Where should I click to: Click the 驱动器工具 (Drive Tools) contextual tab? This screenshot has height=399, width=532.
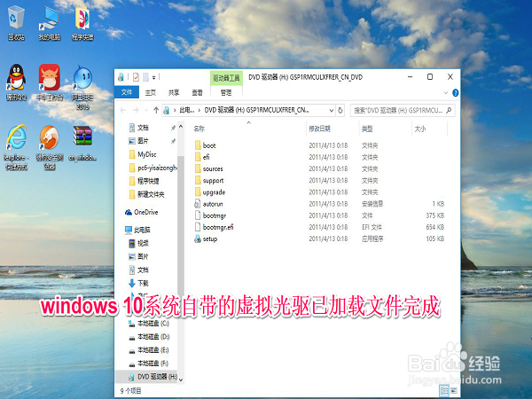pos(226,78)
